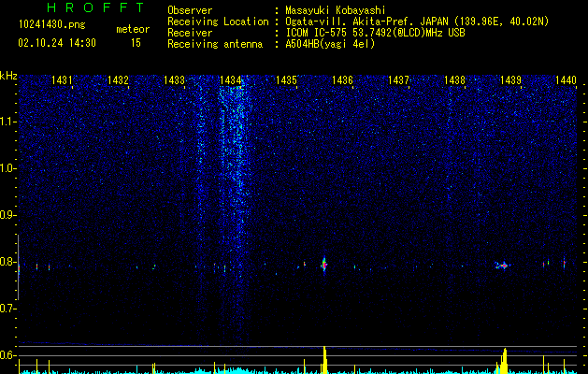Click the date 02.10.24 14:30
The width and height of the screenshot is (588, 374).
click(57, 43)
